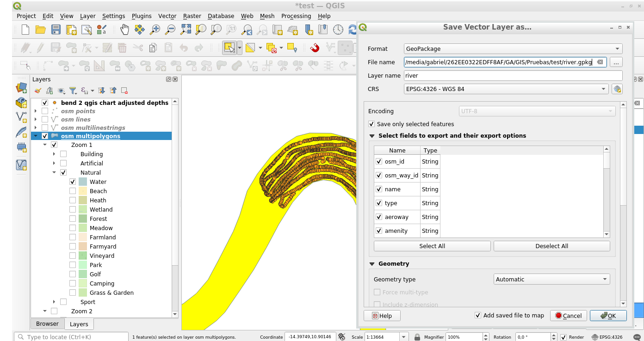644x341 pixels.
Task: Collapse the Geometry section
Action: [x=372, y=264]
